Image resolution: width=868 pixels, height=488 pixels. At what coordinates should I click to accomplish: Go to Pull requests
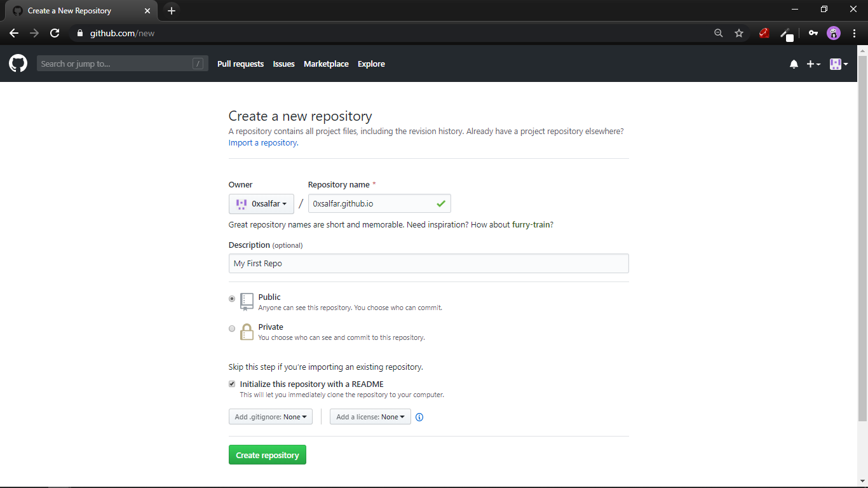pos(240,64)
